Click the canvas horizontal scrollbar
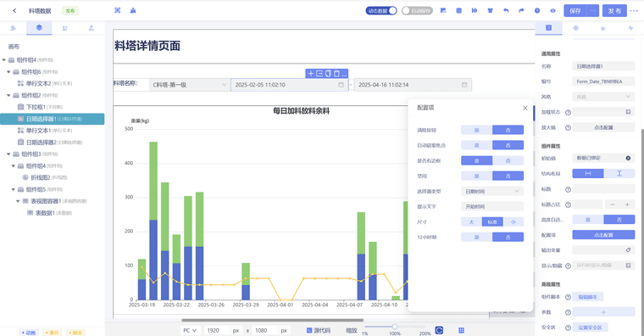Image resolution: width=644 pixels, height=336 pixels. [x=272, y=320]
